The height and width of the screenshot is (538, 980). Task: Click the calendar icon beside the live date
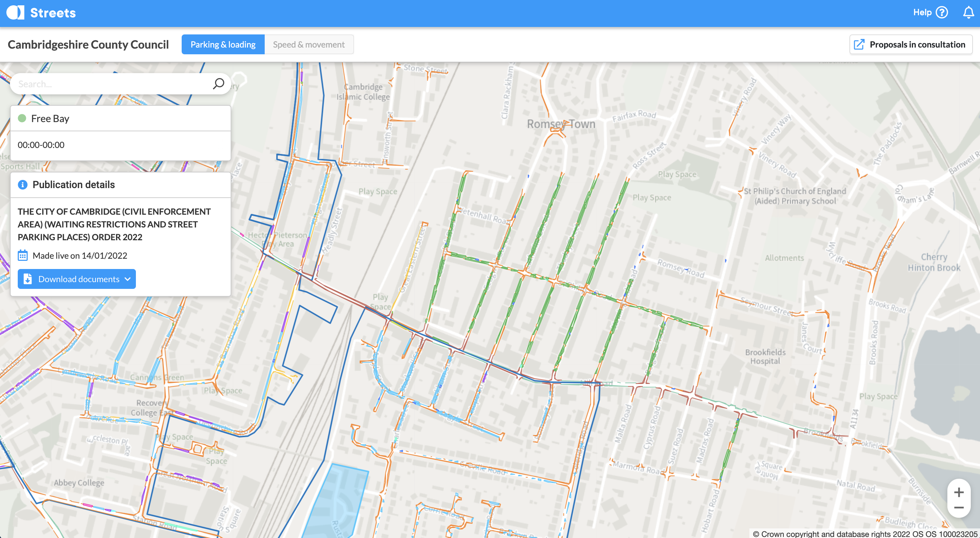pos(22,255)
